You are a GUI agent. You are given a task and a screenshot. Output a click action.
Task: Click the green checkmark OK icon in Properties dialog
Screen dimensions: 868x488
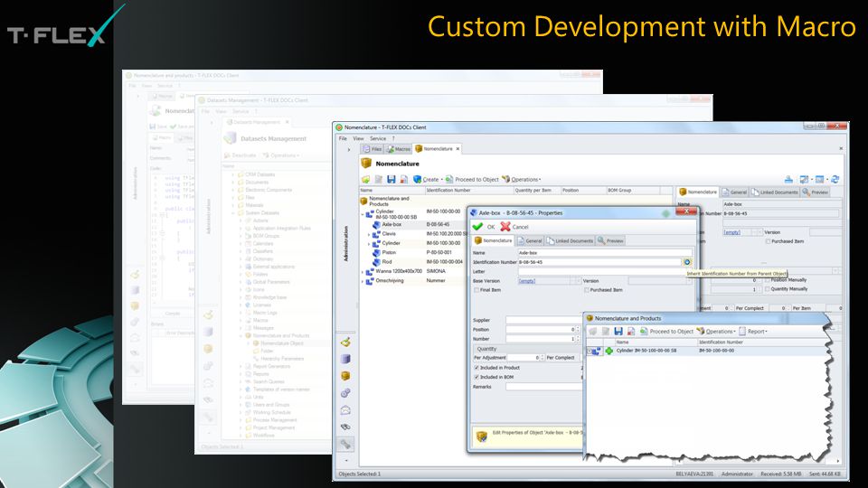point(477,227)
